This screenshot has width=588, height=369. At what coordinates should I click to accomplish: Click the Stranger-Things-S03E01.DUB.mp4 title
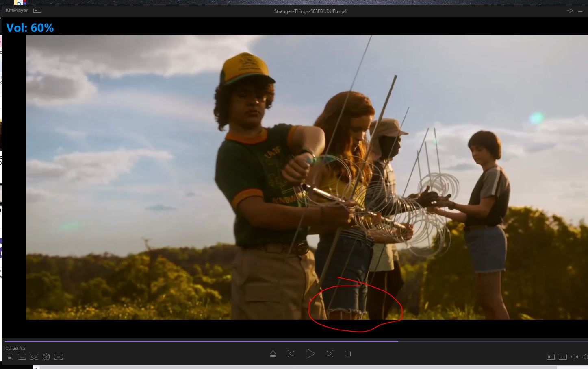[x=310, y=11]
